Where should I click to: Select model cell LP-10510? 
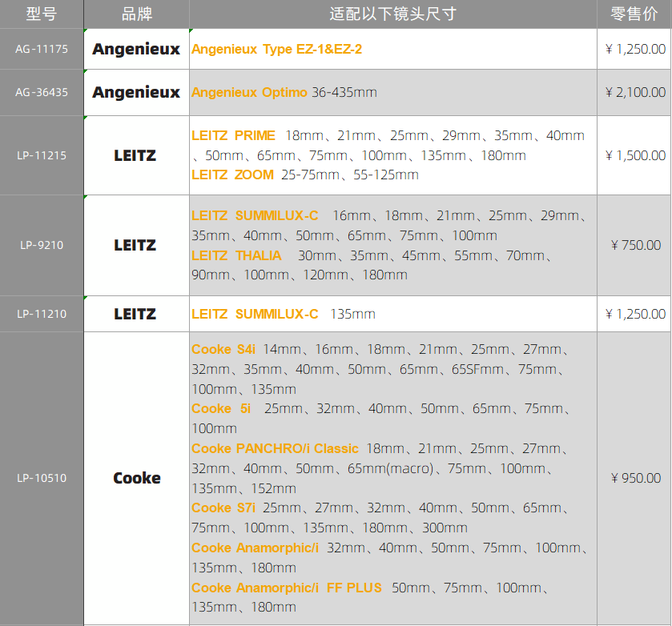pyautogui.click(x=42, y=478)
